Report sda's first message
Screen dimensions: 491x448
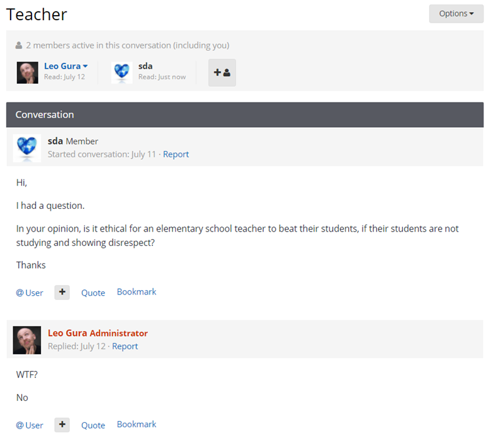(x=176, y=154)
